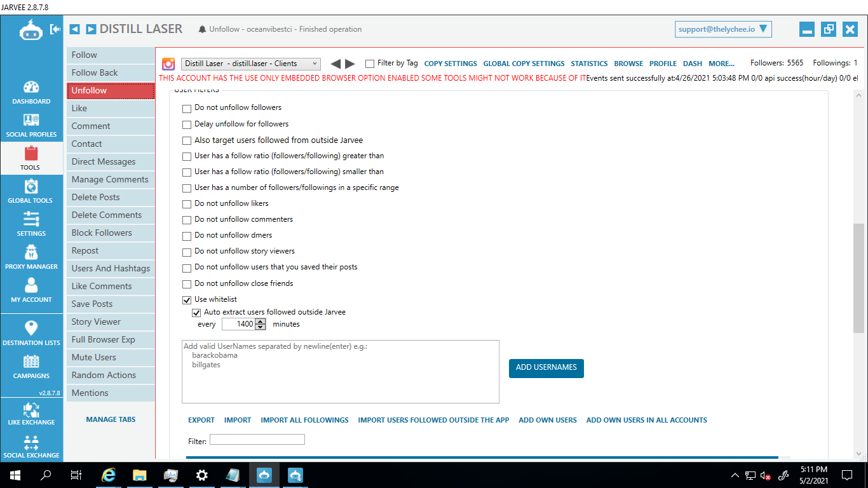Open MORE... menu in toolbar

point(721,64)
